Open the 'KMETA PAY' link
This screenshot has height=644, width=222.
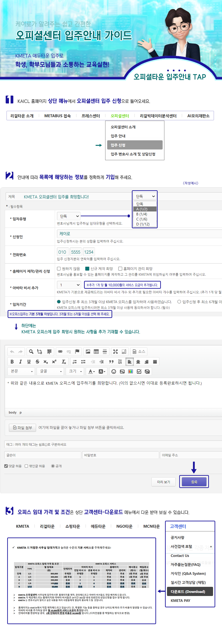181,601
